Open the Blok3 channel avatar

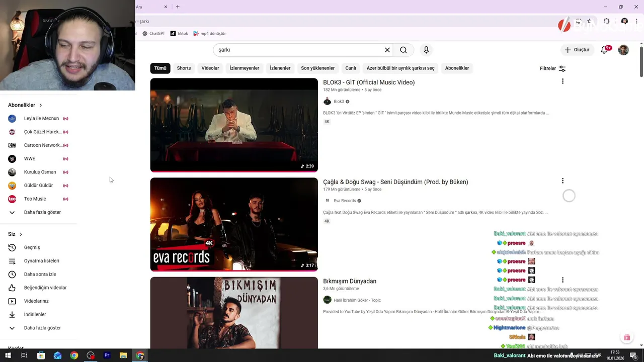327,102
